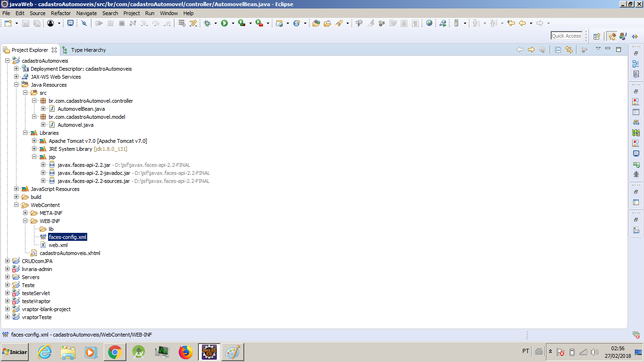The height and width of the screenshot is (362, 644).
Task: Open Windows Explorer from the taskbar
Action: coord(68,352)
